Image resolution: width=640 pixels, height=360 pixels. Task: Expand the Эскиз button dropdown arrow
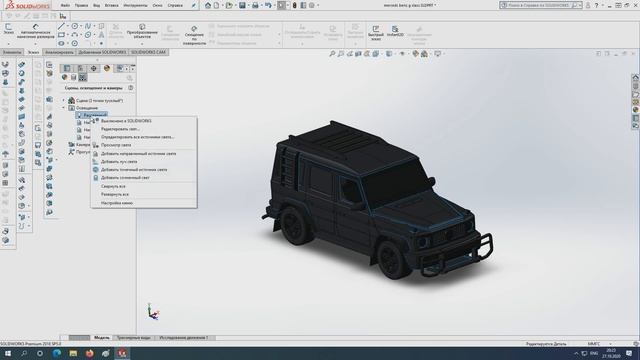tap(8, 43)
